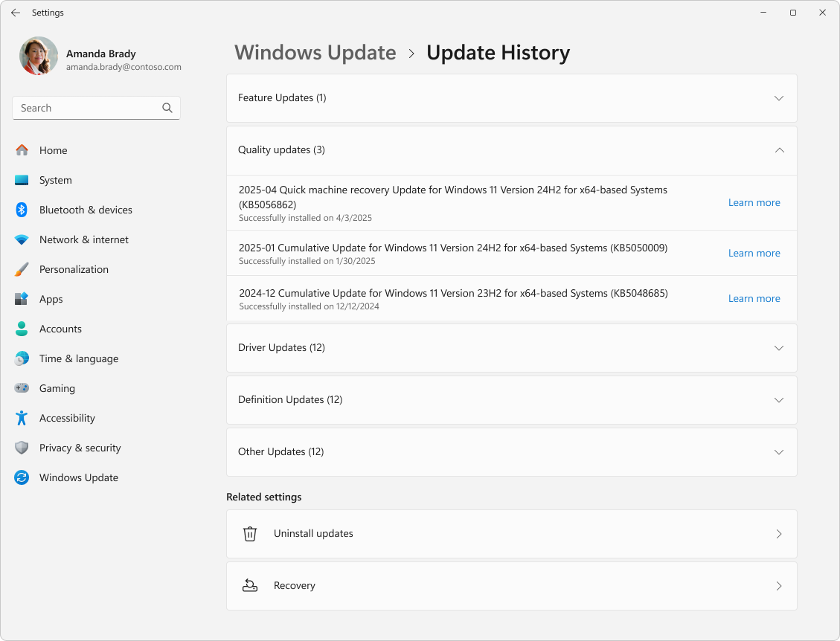Click the Recovery icon in Related settings

(250, 586)
